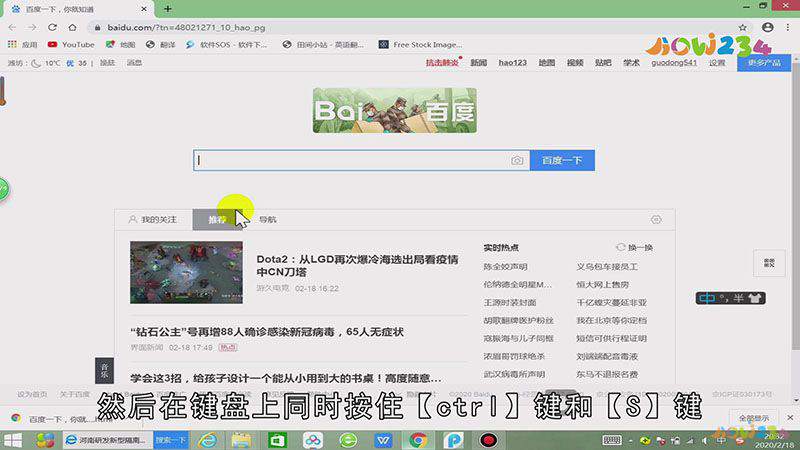Open Internet Explorer taskbar icon
Screen dimensions: 800x450
(207, 440)
